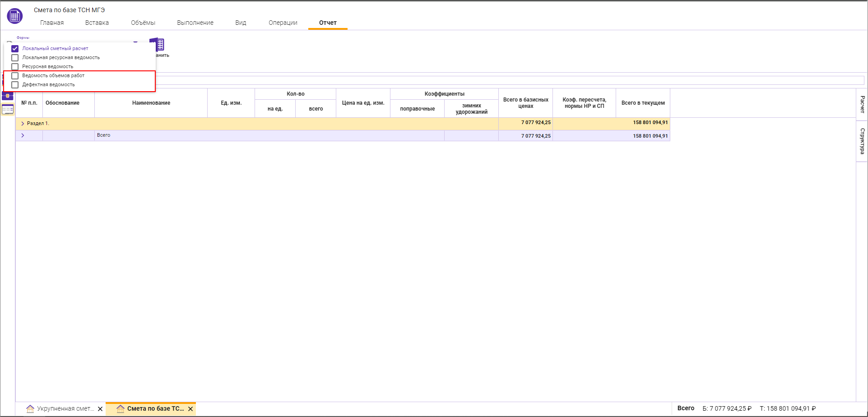Expand the Раздел 1 row
This screenshot has width=868, height=417.
pos(23,124)
